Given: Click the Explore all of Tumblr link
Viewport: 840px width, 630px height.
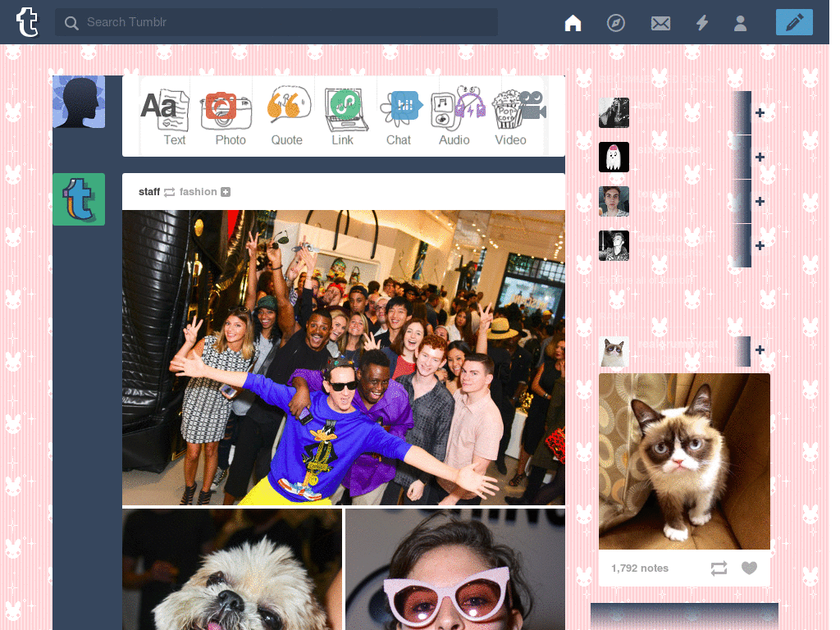Looking at the screenshot, I should pos(646,280).
